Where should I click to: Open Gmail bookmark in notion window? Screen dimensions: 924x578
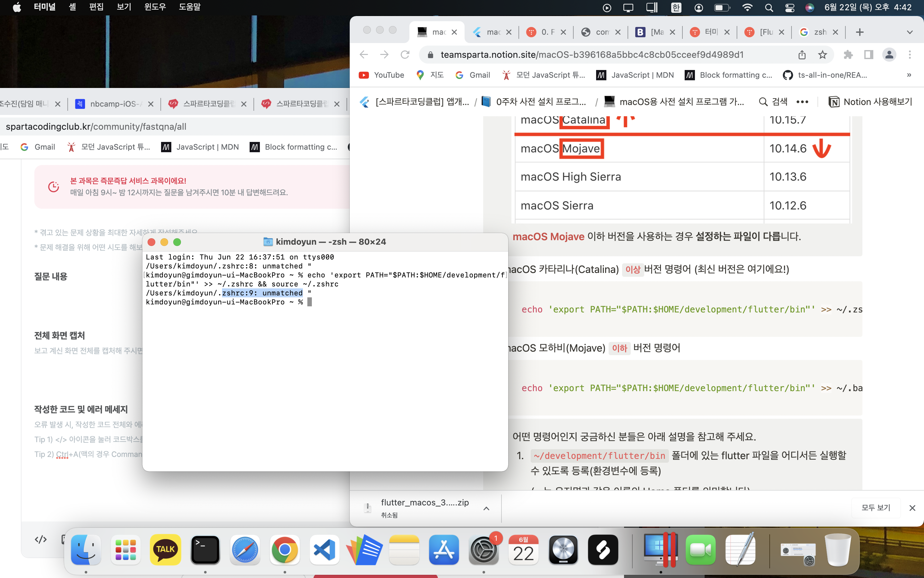coord(473,75)
